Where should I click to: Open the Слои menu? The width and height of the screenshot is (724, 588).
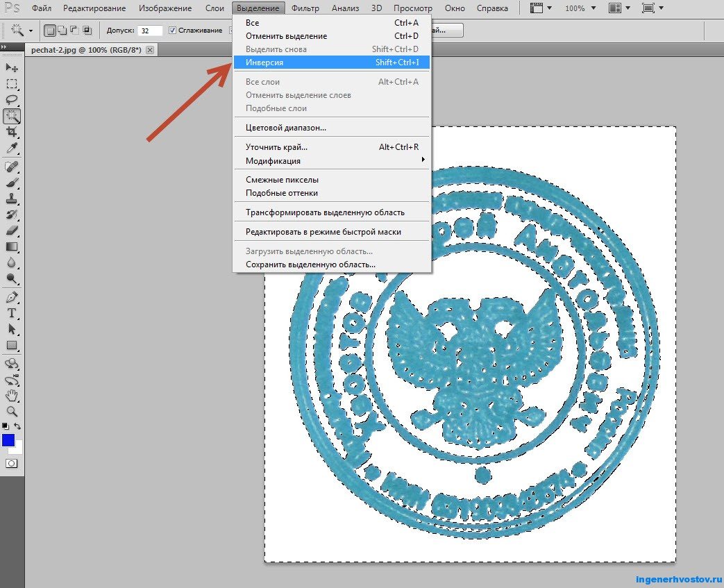point(214,8)
